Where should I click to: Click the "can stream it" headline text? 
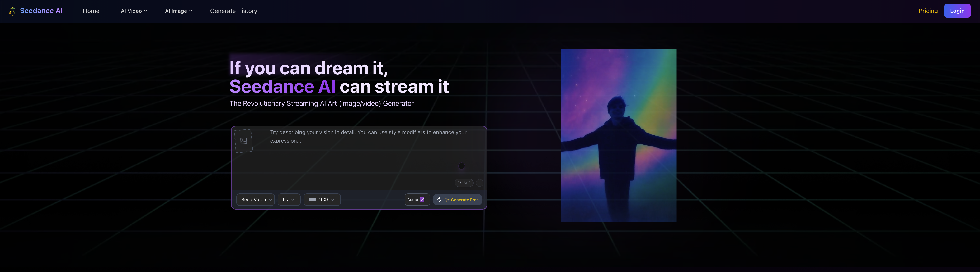(394, 87)
